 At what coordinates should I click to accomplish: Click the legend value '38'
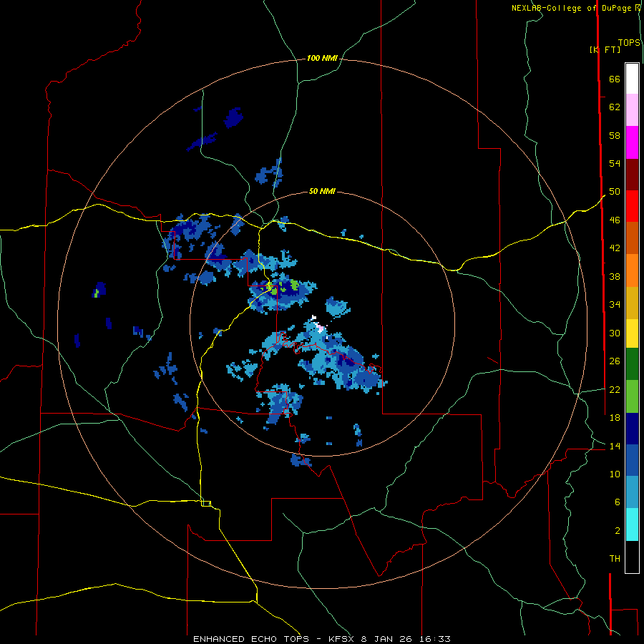(x=615, y=276)
